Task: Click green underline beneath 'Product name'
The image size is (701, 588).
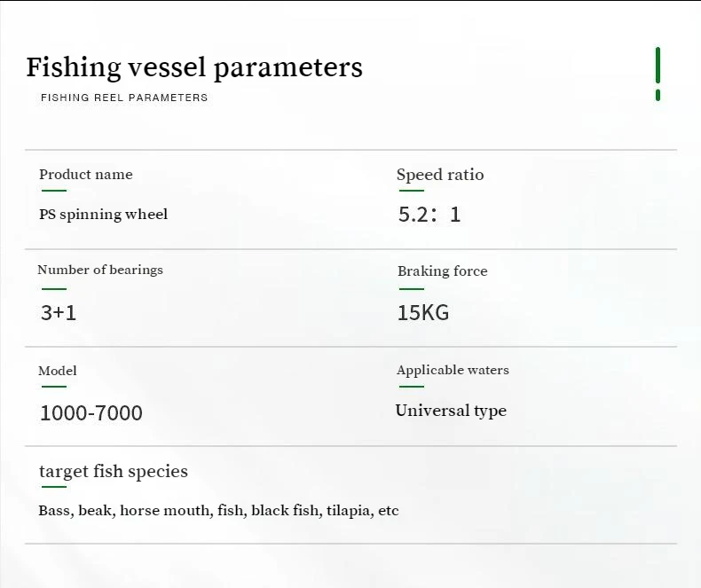Action: click(x=53, y=191)
